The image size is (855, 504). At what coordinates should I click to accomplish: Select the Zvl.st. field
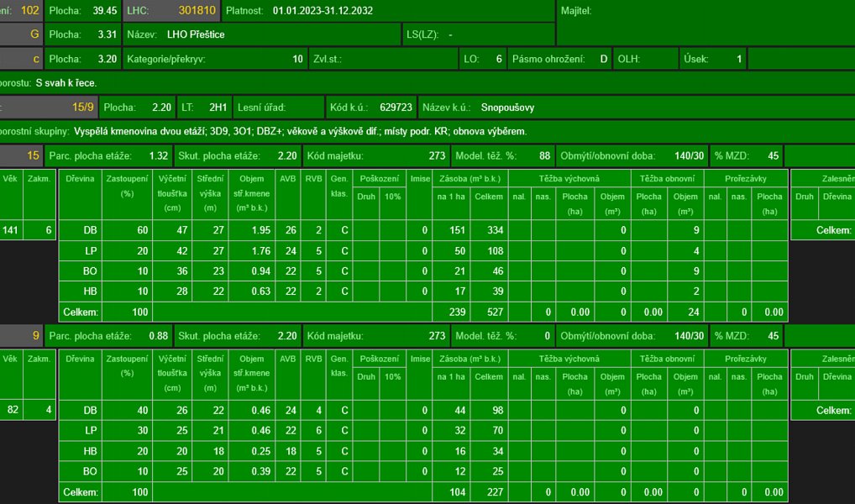[383, 59]
